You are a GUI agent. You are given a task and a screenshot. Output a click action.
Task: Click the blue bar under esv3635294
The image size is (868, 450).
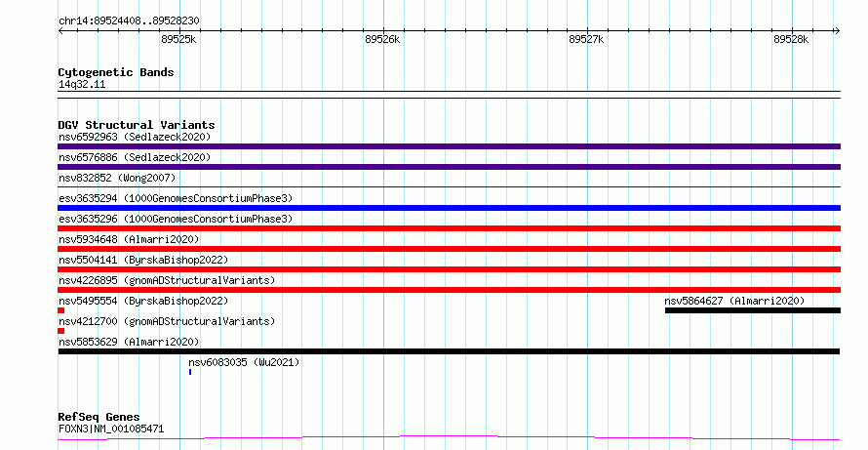point(449,208)
